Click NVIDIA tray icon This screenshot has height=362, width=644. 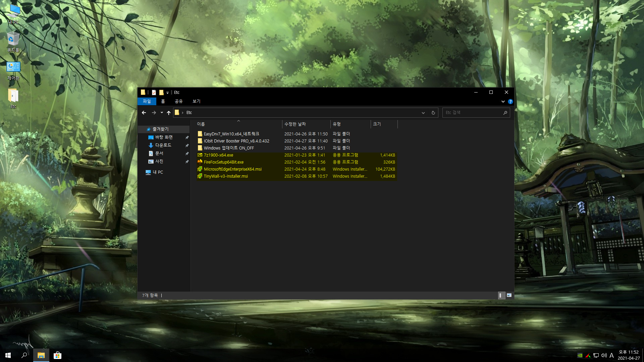[580, 356]
